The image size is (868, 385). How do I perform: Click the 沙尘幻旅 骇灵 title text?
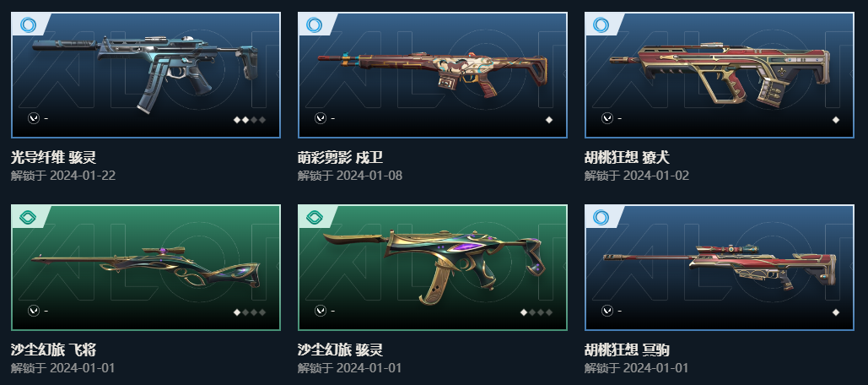pos(340,350)
